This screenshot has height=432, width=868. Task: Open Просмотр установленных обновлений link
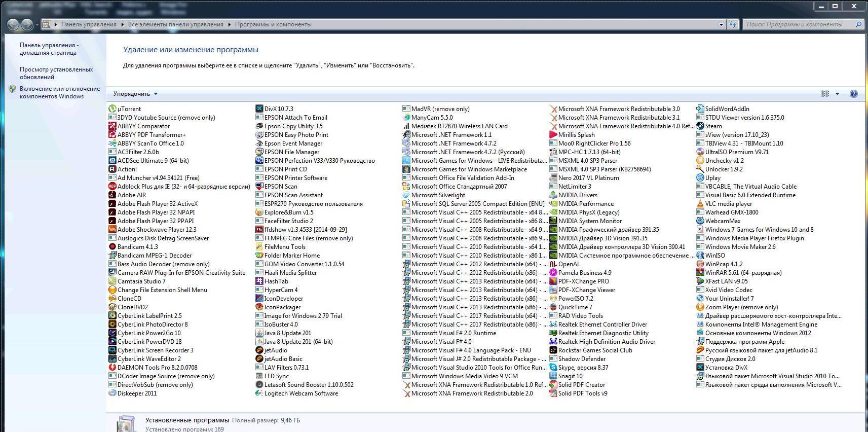(x=56, y=73)
